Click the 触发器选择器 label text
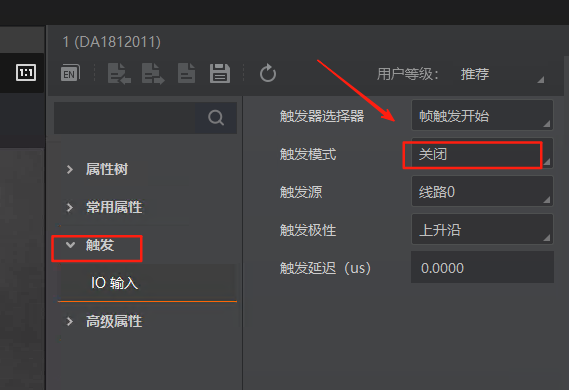The height and width of the screenshot is (390, 569). [x=322, y=116]
